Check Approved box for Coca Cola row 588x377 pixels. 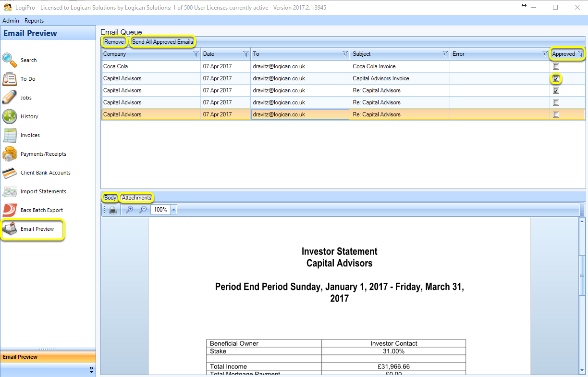556,66
